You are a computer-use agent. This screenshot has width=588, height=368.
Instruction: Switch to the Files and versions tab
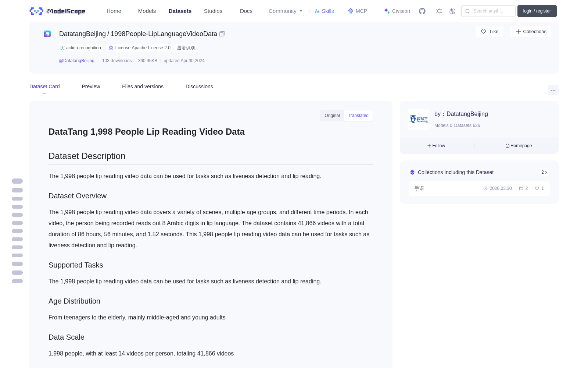tap(143, 86)
